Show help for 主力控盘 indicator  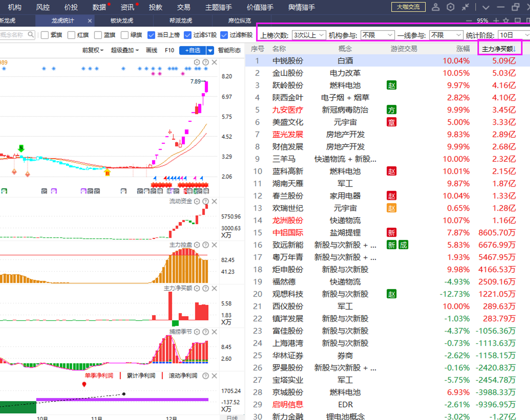[x=206, y=245]
